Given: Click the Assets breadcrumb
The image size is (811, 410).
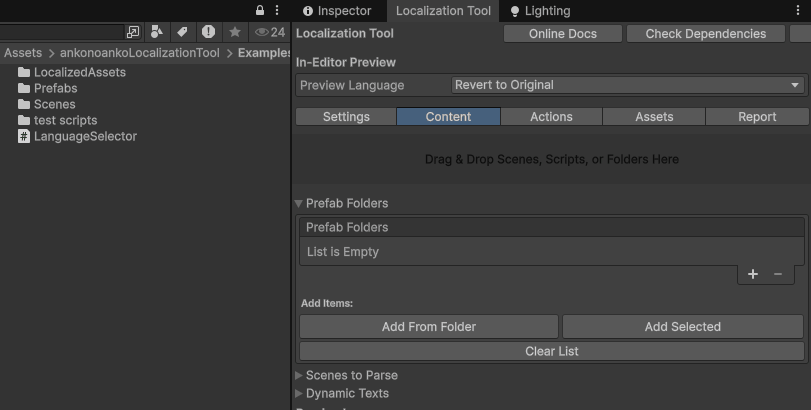Looking at the screenshot, I should 23,53.
